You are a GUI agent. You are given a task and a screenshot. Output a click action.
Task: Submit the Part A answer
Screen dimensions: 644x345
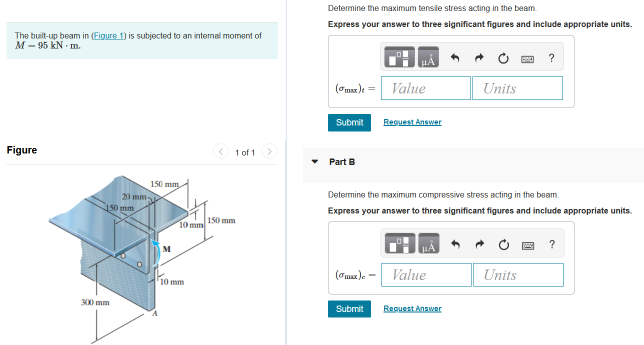click(x=349, y=122)
